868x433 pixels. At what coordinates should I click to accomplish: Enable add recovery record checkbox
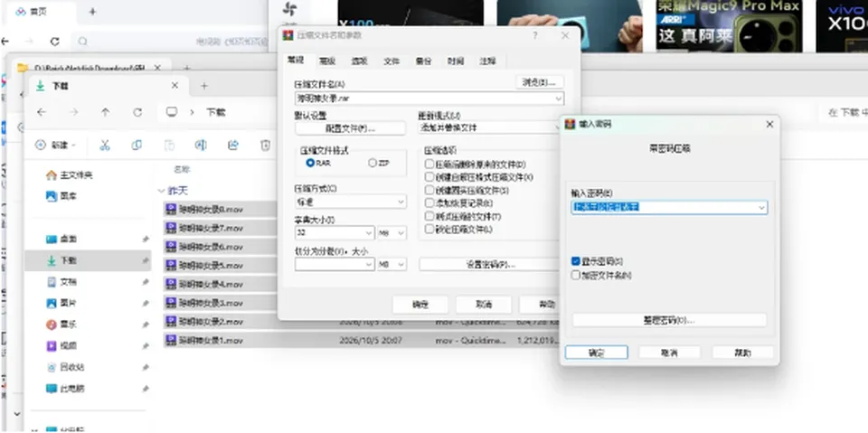tap(429, 203)
